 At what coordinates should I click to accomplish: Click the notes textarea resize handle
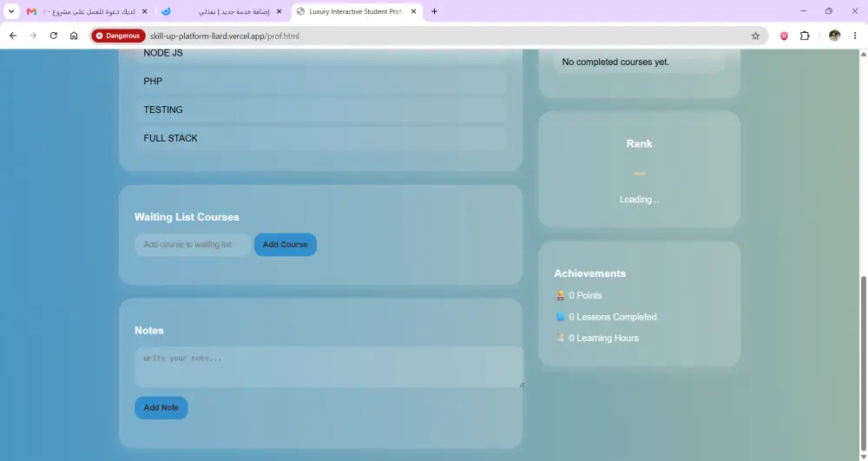pyautogui.click(x=521, y=385)
